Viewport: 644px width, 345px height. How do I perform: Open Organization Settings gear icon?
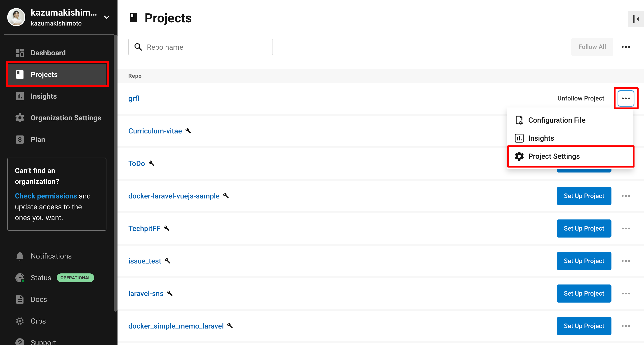click(20, 118)
